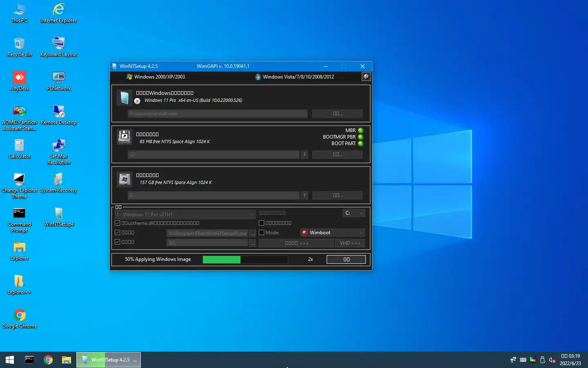The height and width of the screenshot is (368, 588).
Task: Switch to Windows 2000/XP/2003 tab
Action: [156, 76]
